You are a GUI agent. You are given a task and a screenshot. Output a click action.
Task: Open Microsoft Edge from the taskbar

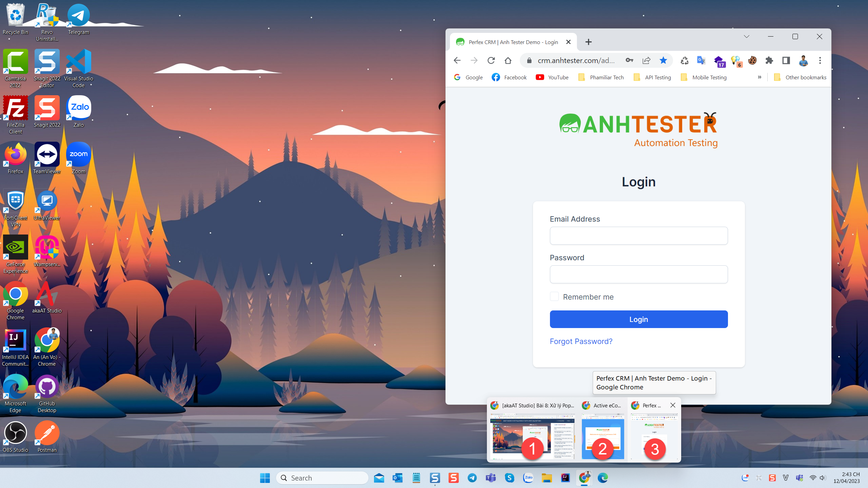pyautogui.click(x=603, y=478)
